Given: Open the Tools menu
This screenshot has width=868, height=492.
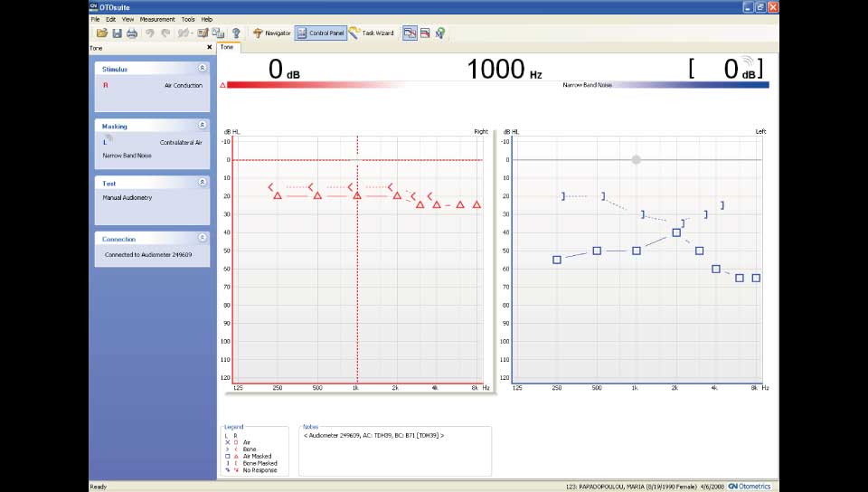Looking at the screenshot, I should [x=188, y=19].
